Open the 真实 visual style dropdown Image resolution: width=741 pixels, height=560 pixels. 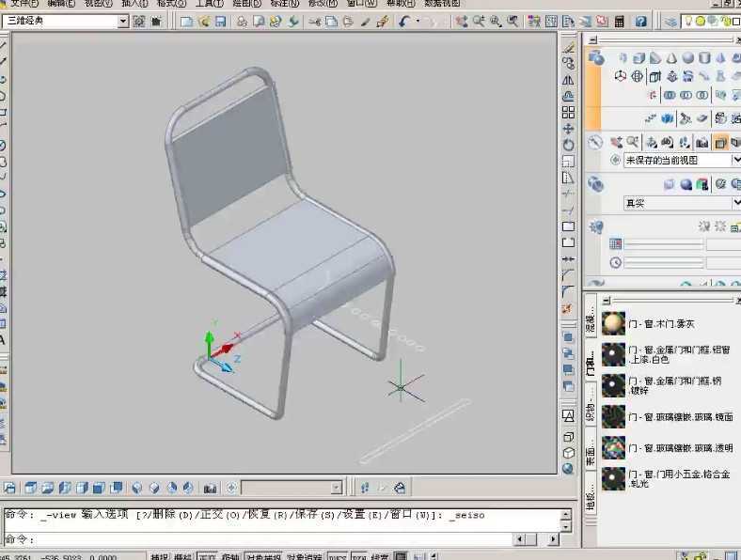coord(735,203)
